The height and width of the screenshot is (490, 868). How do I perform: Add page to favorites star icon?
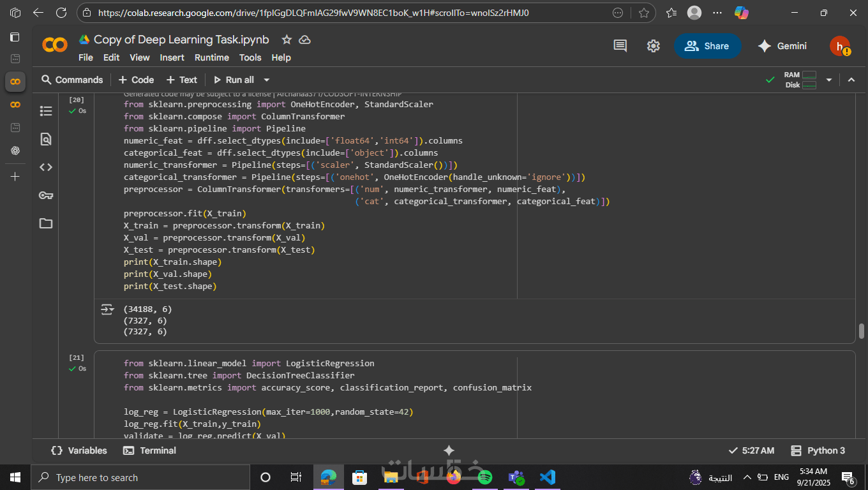click(644, 13)
